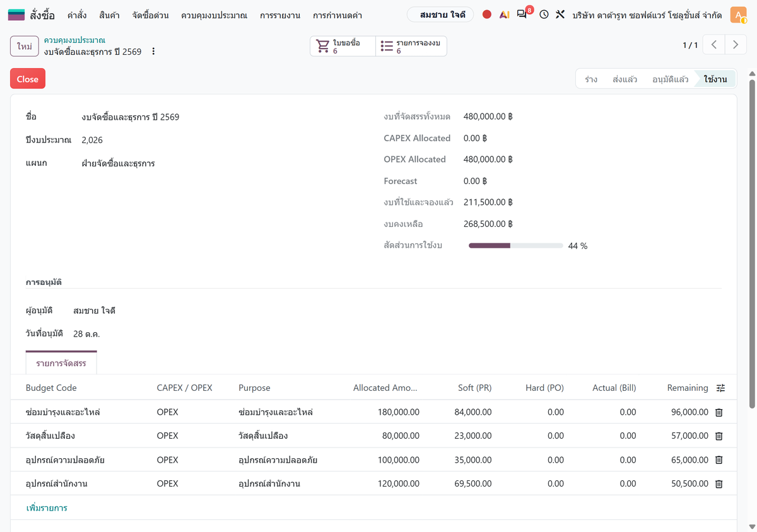The image size is (757, 532).
Task: Go to the previous record arrow
Action: click(714, 45)
